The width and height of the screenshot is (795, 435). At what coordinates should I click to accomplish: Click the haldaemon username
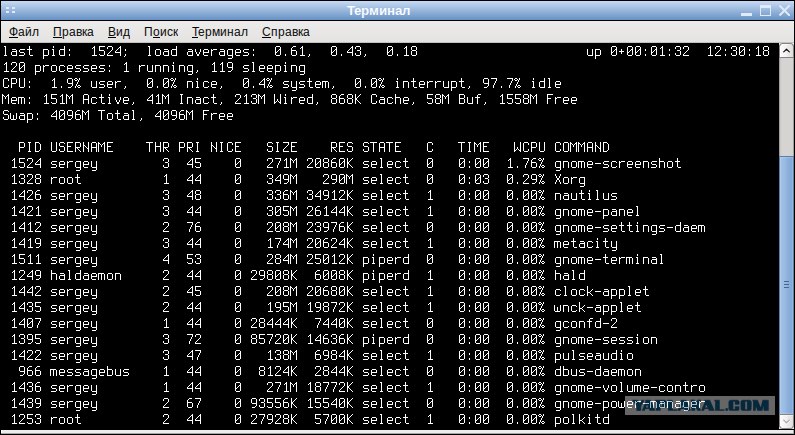click(x=86, y=276)
